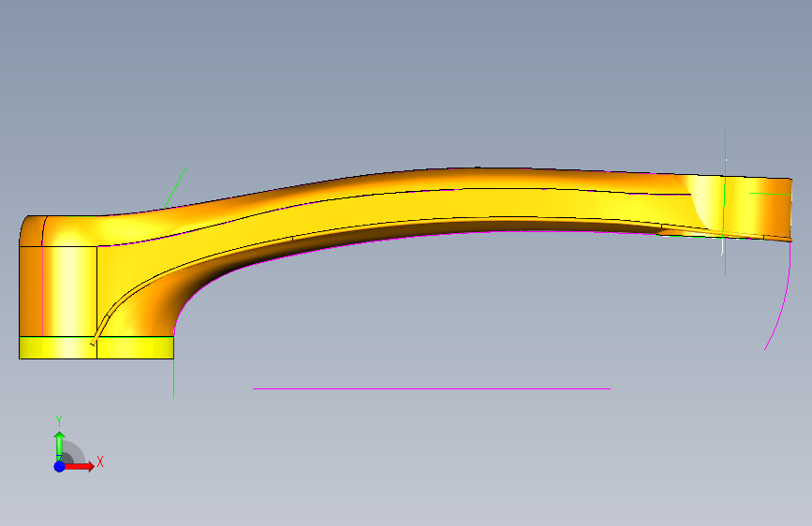Select the green vertical line below the base flange
This screenshot has width=812, height=526.
click(173, 378)
